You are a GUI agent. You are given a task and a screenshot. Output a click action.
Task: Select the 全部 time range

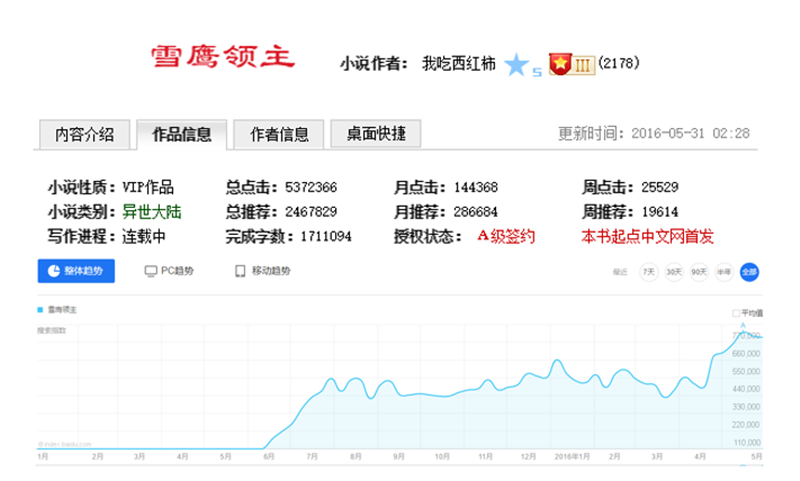[749, 272]
